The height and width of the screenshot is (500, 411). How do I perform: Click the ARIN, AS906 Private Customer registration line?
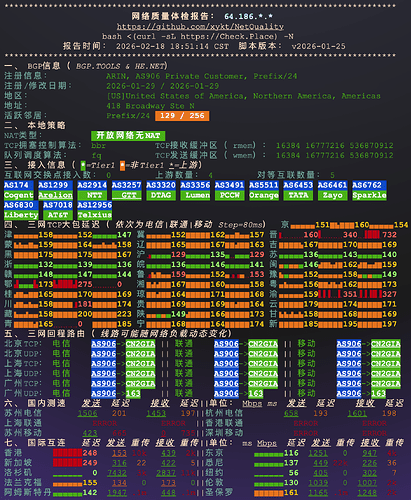[x=201, y=76]
